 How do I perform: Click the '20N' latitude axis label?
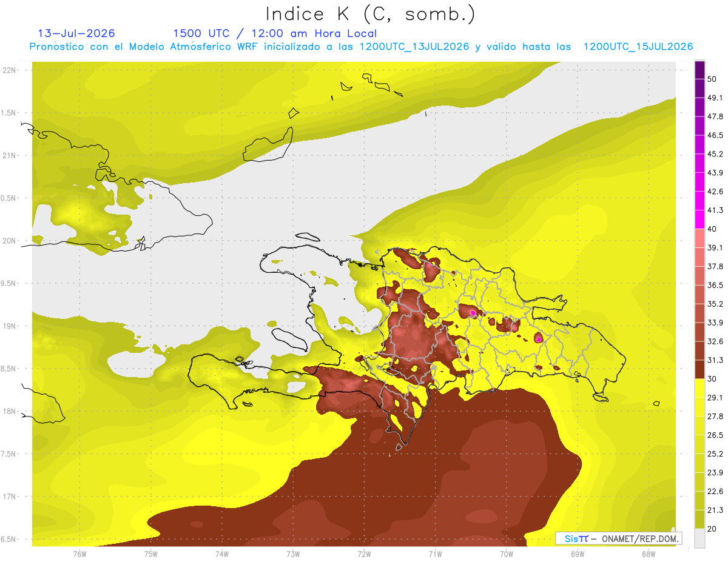tap(10, 241)
